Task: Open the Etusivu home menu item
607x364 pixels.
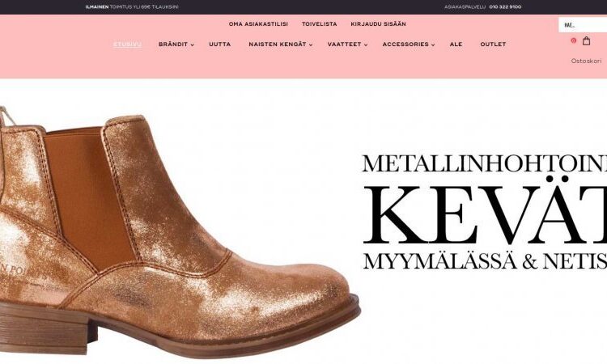Action: point(127,44)
